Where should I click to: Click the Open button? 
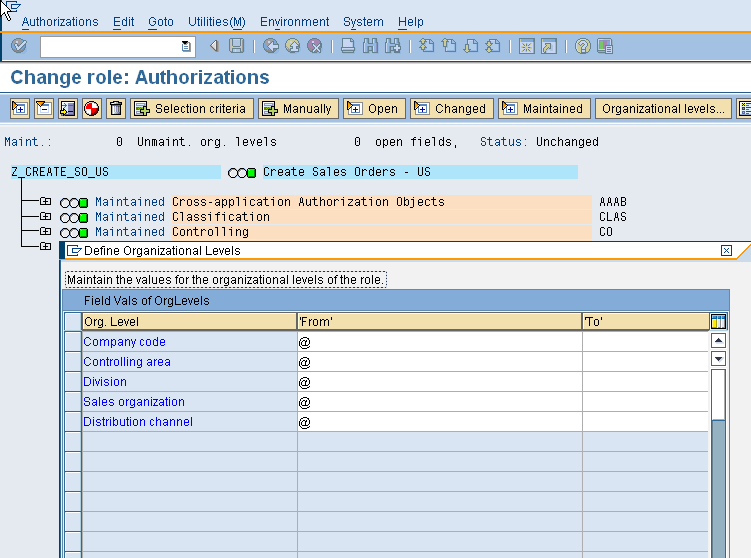click(374, 109)
